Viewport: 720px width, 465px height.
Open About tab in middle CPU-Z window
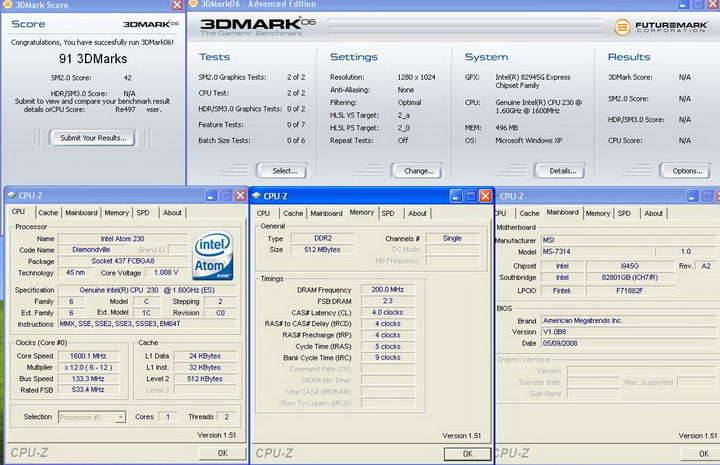click(x=417, y=213)
